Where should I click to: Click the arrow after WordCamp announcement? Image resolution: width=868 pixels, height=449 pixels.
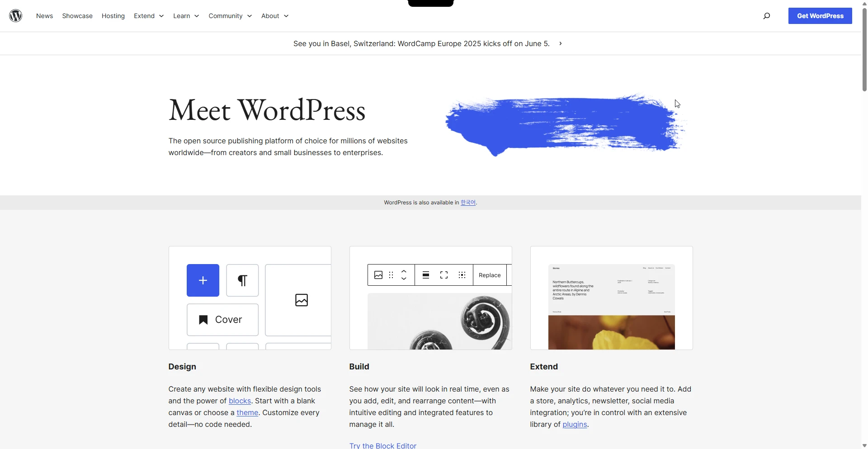click(x=561, y=43)
